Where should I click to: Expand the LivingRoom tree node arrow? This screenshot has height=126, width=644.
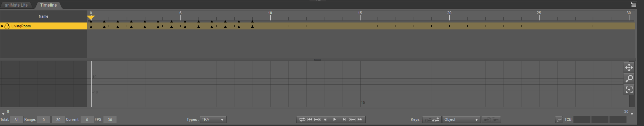2,26
